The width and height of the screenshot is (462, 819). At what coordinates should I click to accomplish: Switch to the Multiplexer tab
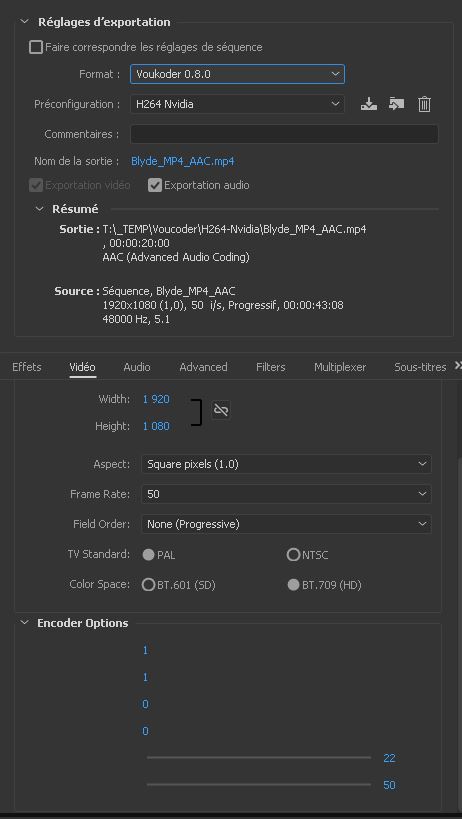[340, 367]
